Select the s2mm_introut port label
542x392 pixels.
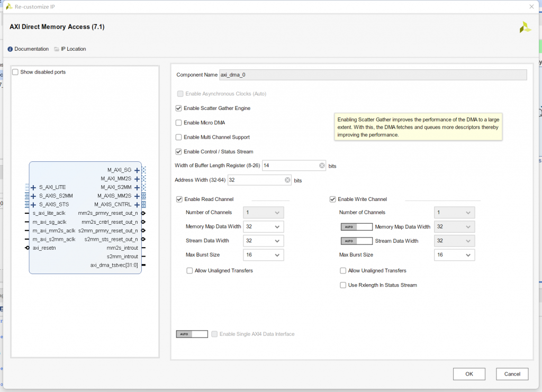point(122,257)
